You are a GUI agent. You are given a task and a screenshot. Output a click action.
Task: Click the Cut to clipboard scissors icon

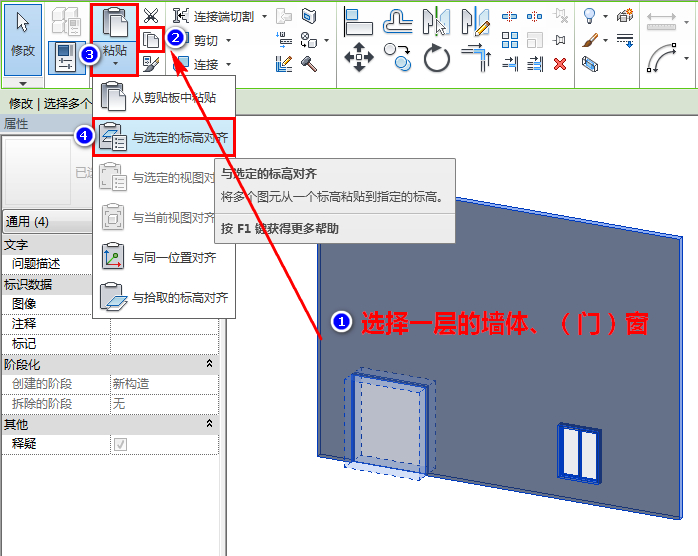click(x=151, y=16)
